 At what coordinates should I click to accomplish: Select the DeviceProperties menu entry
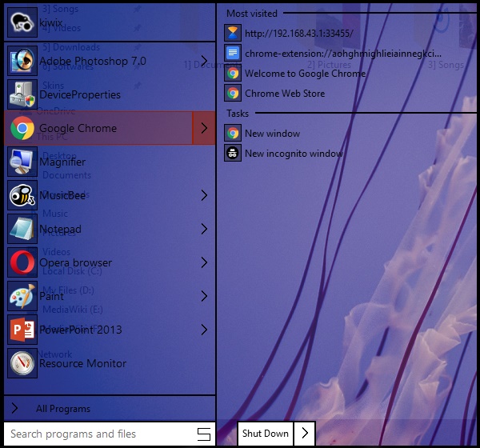tap(110, 94)
